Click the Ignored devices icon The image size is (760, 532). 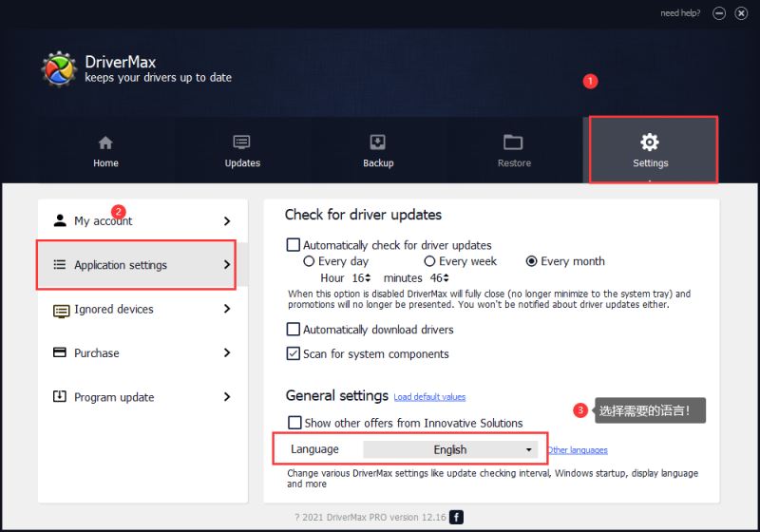coord(61,311)
